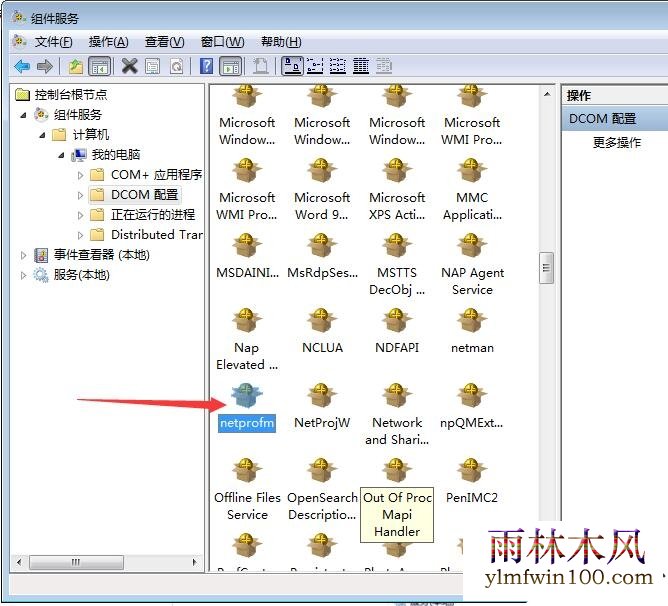This screenshot has width=668, height=606.
Task: Toggle the action pane toolbar icon
Action: 231,66
